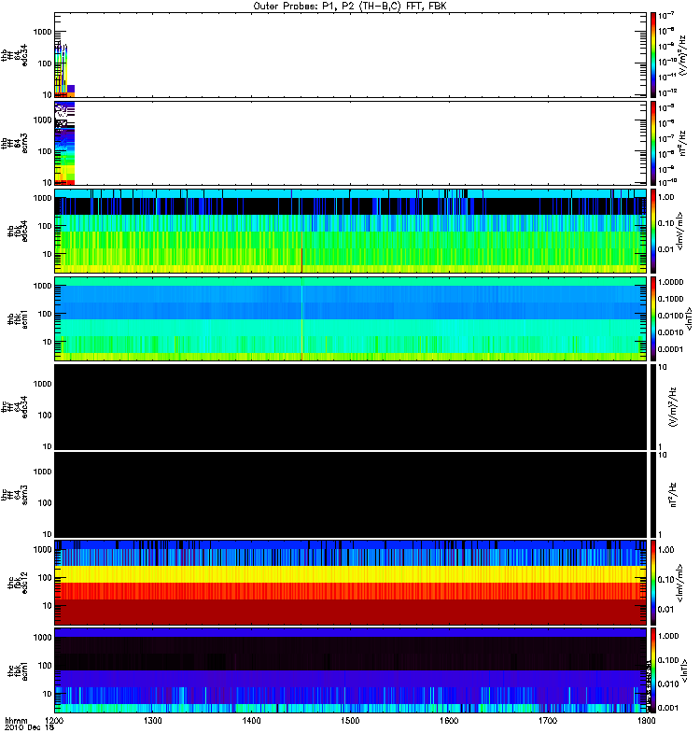
Task: Click the thb fff edc34 spectrogram data at start
Action: [63, 69]
